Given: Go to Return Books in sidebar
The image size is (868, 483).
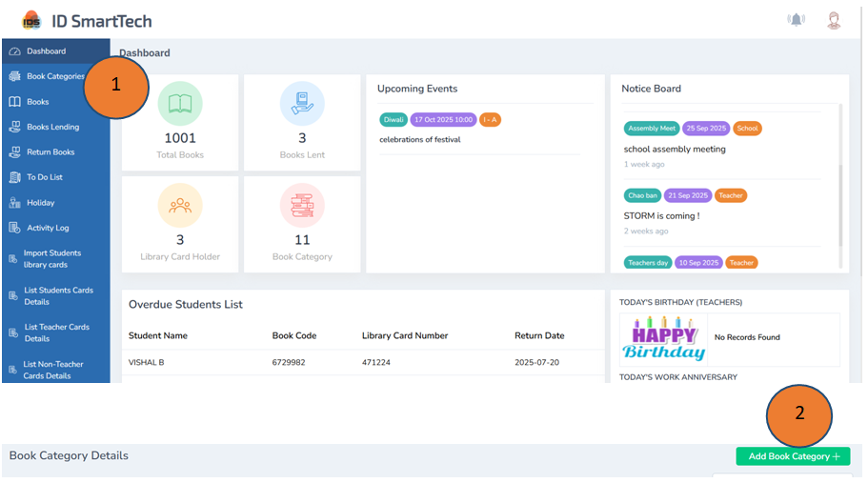Looking at the screenshot, I should 50,152.
